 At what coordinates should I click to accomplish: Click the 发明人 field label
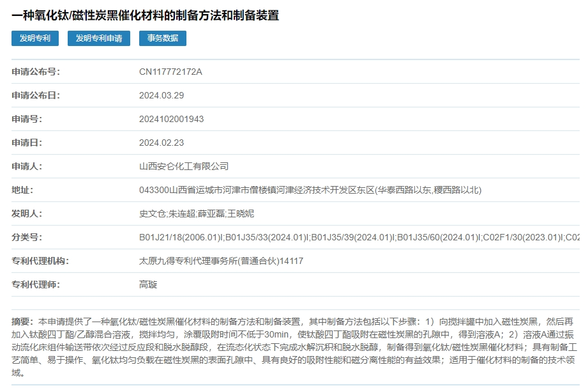[x=27, y=213]
